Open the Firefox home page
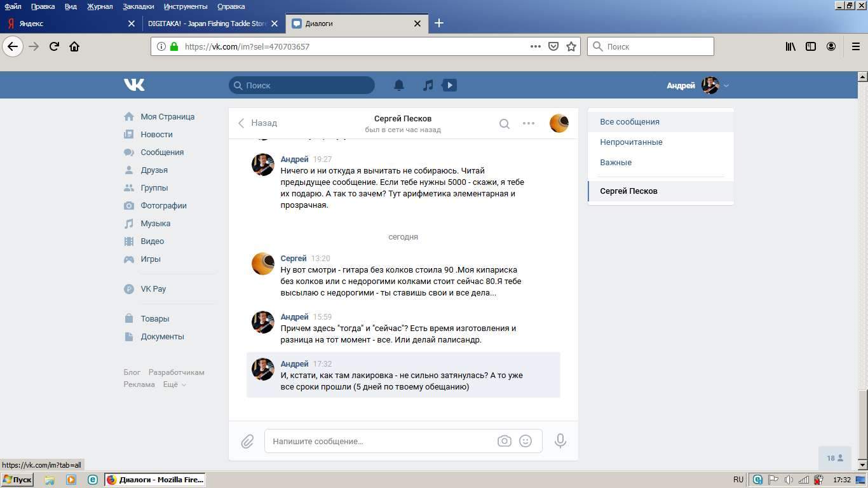This screenshot has width=868, height=488. click(x=74, y=46)
